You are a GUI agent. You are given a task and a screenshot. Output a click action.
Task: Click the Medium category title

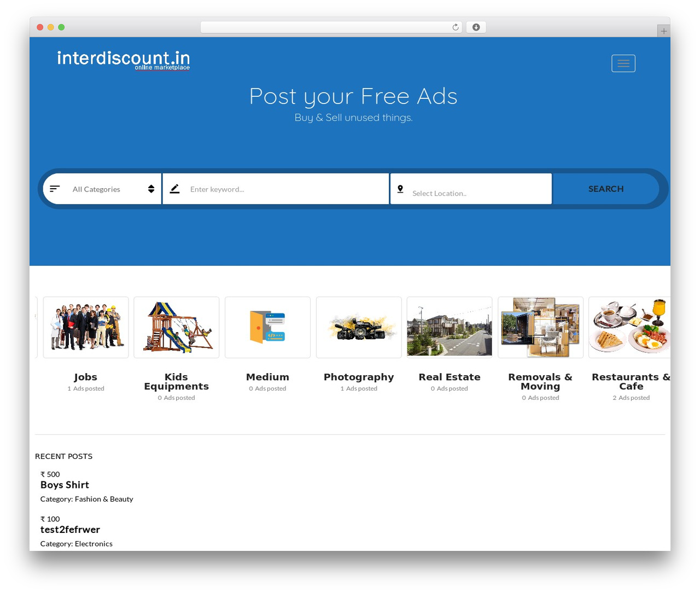pos(267,377)
